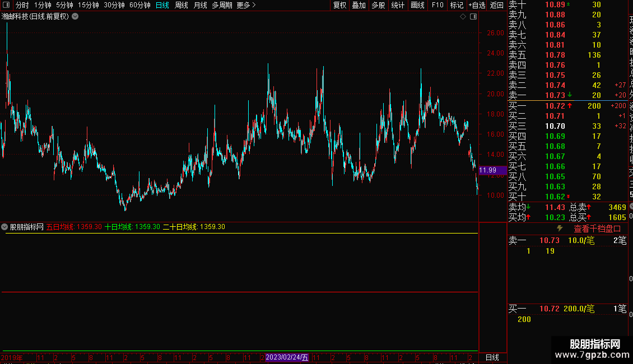Select the 买一 order book row at 10.72
Screen dimensions: 633x364
tap(567, 106)
